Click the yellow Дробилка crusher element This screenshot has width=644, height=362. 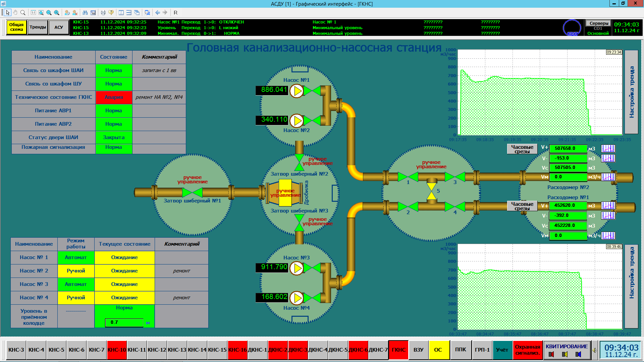click(285, 193)
